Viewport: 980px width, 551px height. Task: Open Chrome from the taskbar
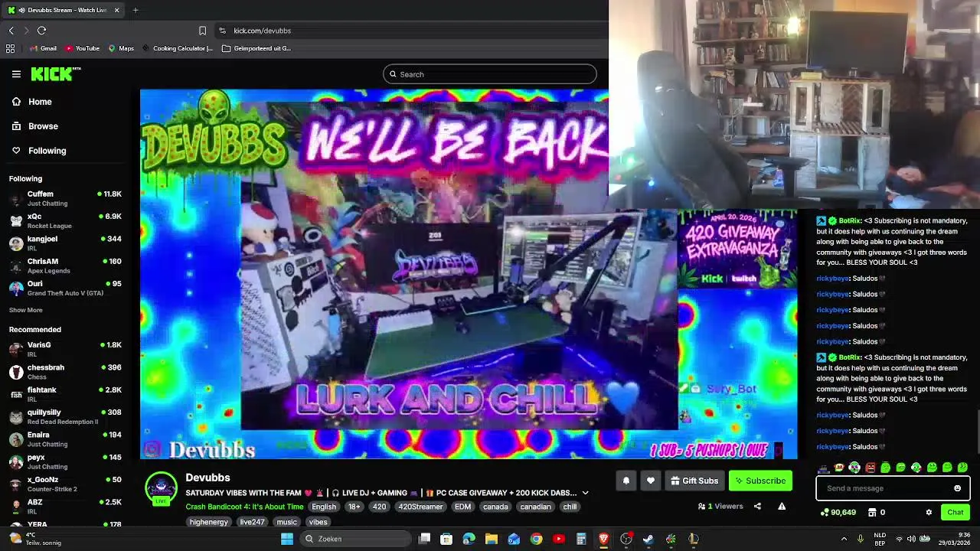pyautogui.click(x=536, y=539)
